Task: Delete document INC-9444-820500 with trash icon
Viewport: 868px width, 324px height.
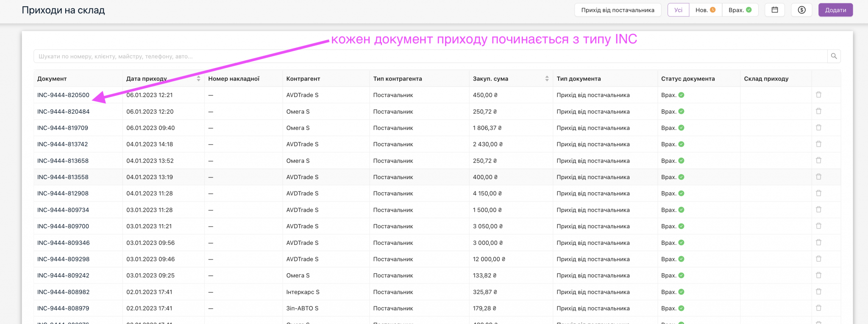Action: click(818, 95)
